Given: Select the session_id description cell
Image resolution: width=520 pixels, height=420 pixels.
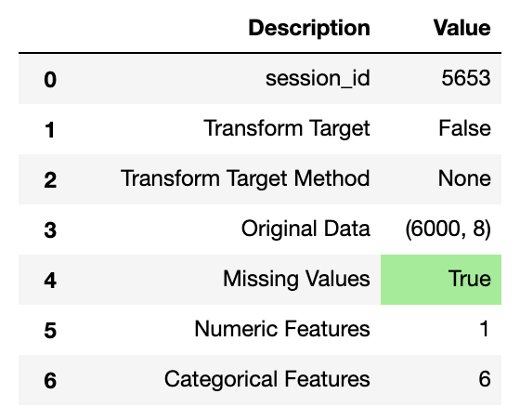Looking at the screenshot, I should [318, 79].
